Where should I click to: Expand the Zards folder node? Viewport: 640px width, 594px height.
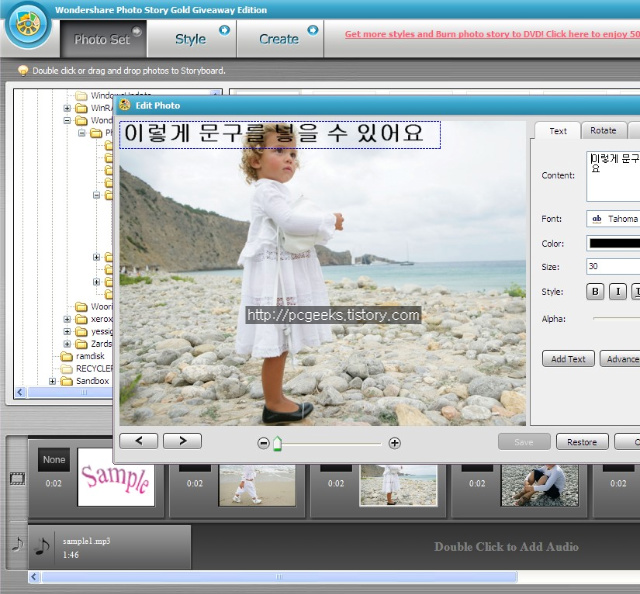click(x=67, y=344)
